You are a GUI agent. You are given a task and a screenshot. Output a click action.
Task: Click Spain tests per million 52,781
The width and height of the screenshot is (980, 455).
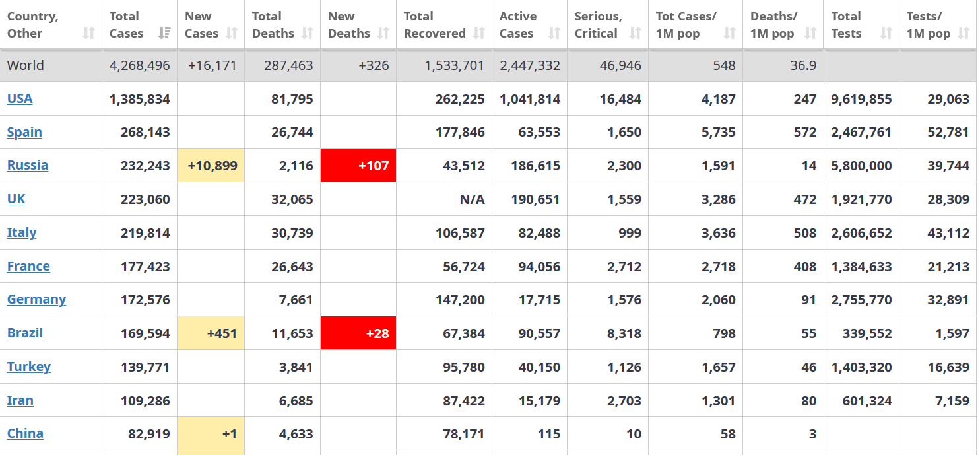coord(948,132)
